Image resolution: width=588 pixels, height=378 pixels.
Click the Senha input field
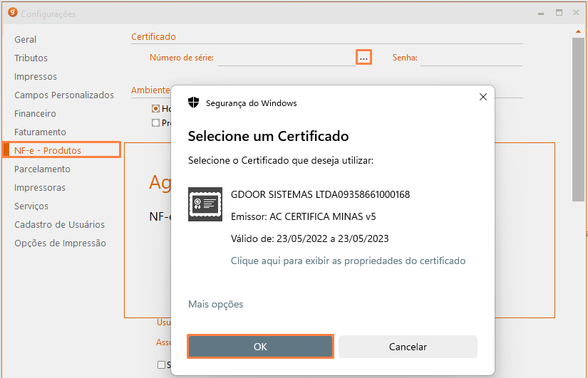pos(471,58)
